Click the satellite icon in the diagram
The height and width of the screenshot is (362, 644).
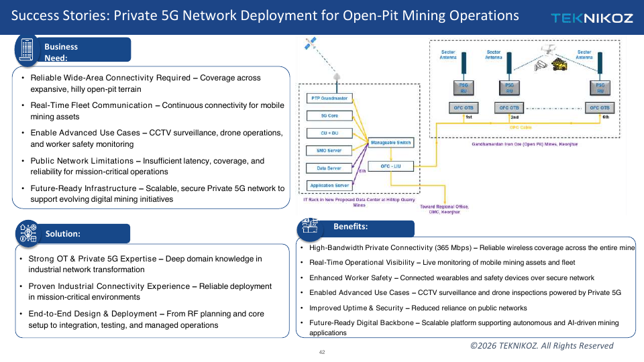coord(310,43)
